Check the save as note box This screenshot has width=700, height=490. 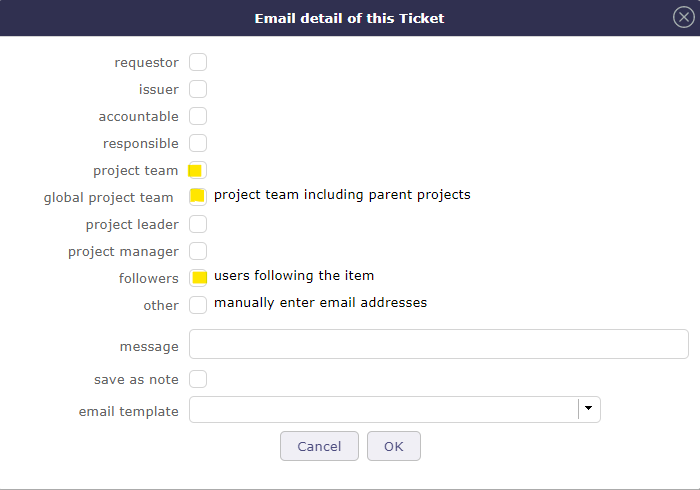coord(198,379)
